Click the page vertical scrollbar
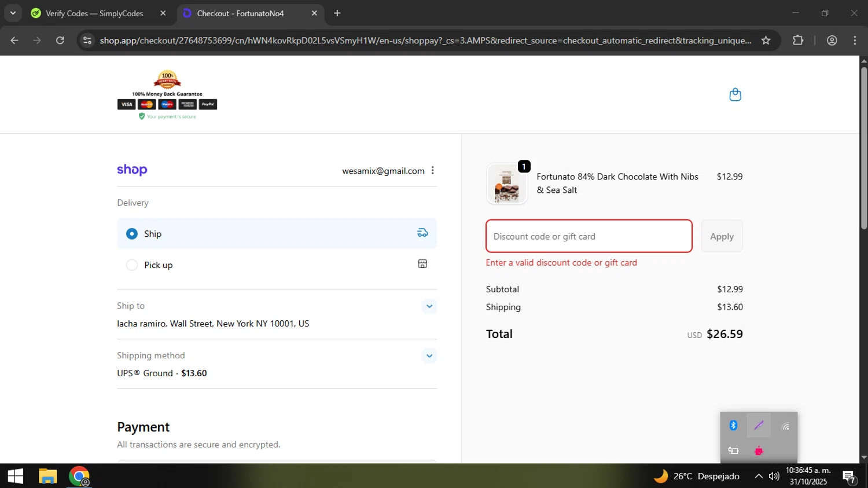Viewport: 868px width, 488px height. 863,148
